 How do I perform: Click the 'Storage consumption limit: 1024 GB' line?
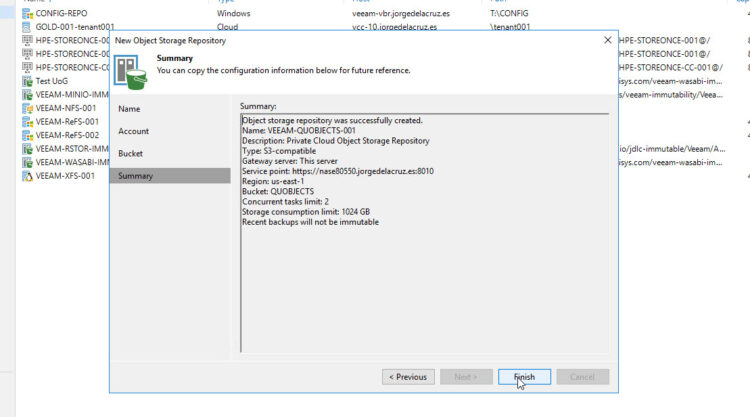click(306, 212)
